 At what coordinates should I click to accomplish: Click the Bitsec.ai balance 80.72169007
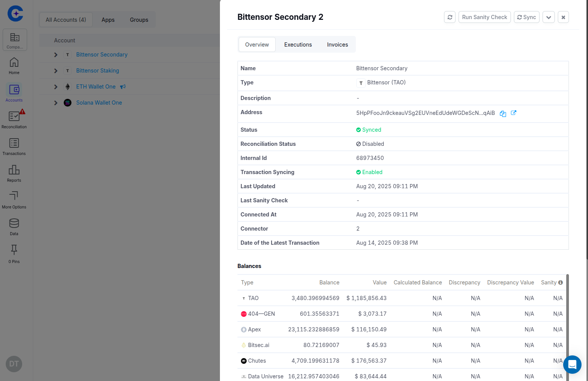321,345
